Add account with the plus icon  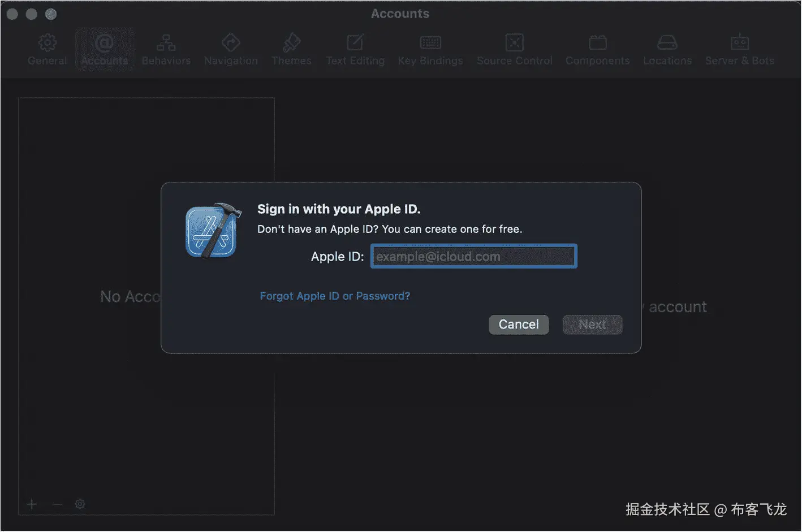coord(32,504)
